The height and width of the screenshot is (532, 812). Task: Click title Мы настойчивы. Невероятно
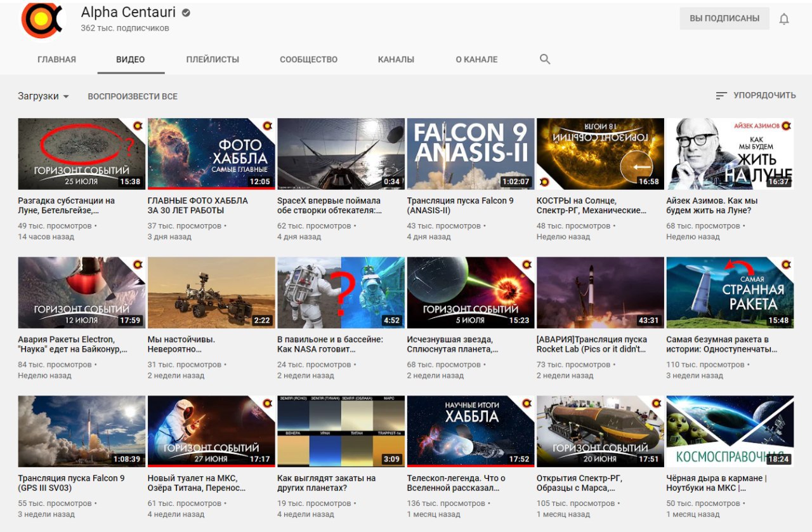pos(181,344)
